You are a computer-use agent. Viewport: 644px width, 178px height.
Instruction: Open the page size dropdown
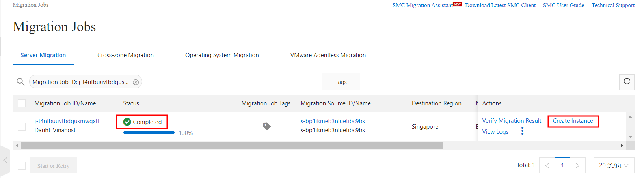pyautogui.click(x=613, y=165)
